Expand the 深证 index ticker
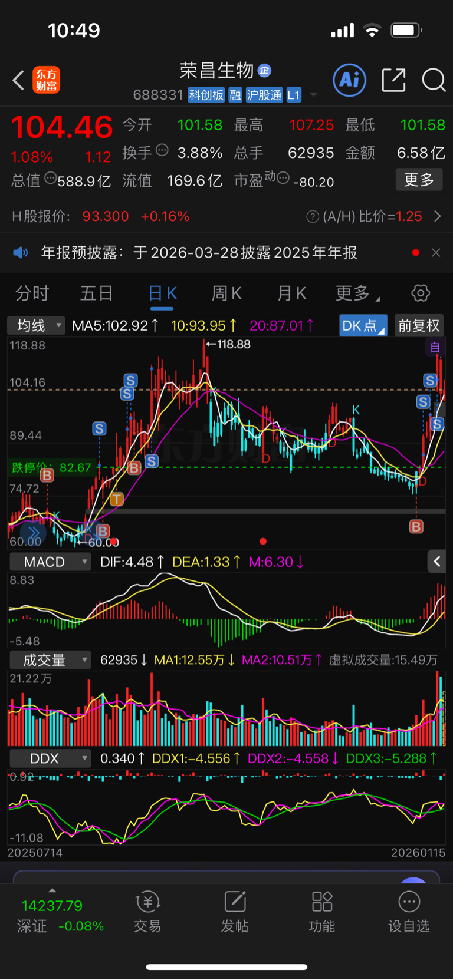Viewport: 453px width, 980px height. [52, 890]
